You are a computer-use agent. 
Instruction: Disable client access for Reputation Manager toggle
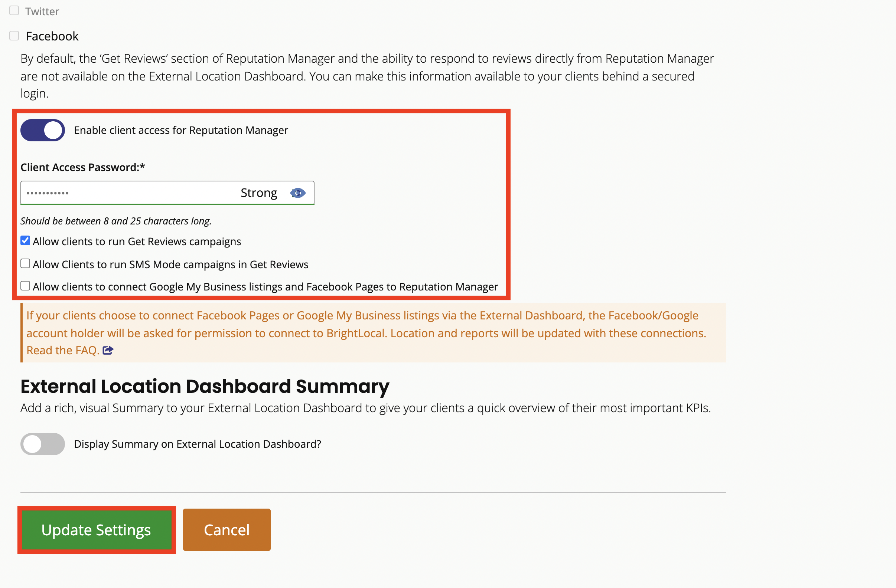(x=43, y=130)
